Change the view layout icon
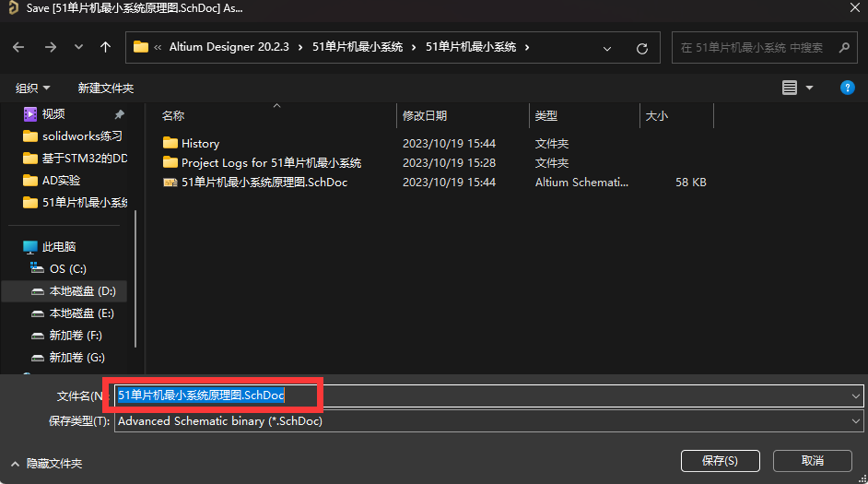The width and height of the screenshot is (868, 484). click(x=790, y=88)
